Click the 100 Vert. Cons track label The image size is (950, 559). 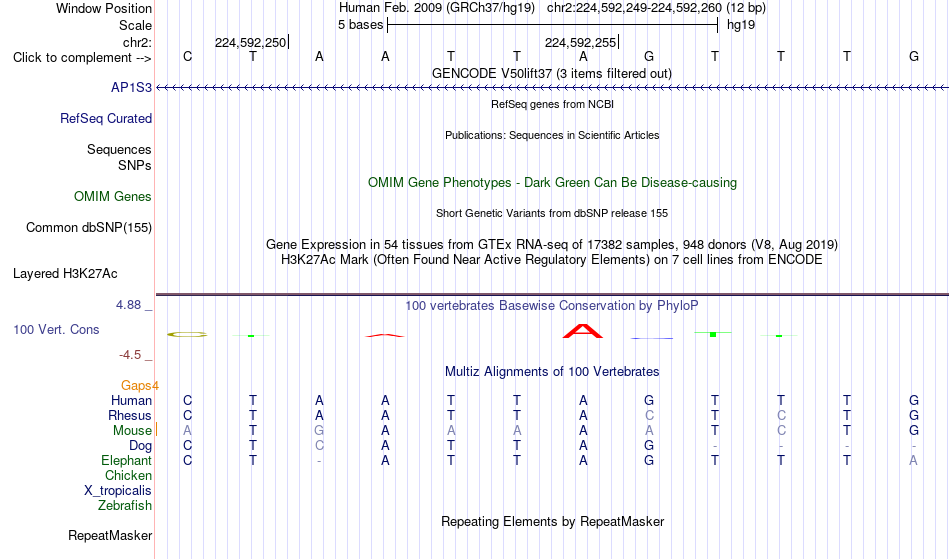(x=56, y=329)
